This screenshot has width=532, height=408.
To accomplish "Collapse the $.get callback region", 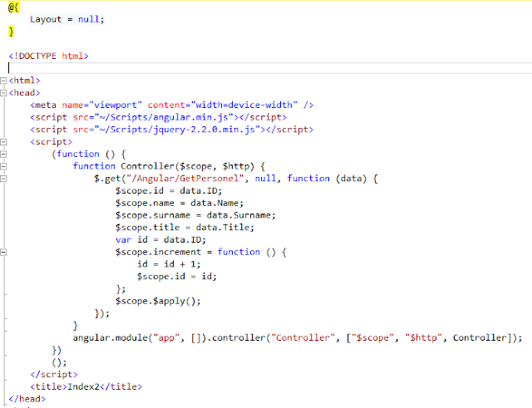I will point(3,179).
